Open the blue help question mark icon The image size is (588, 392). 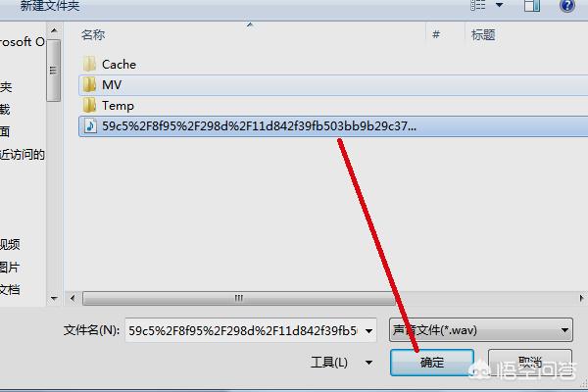[566, 6]
